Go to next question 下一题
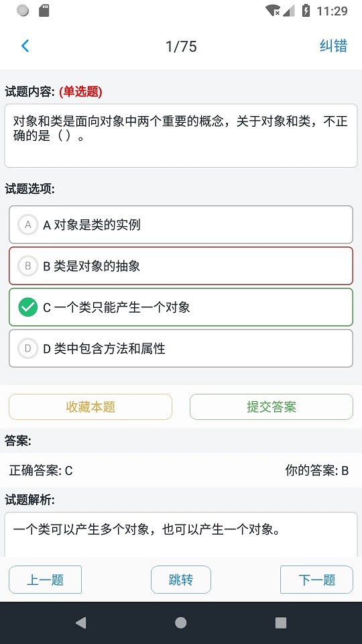This screenshot has height=644, width=362. 316,580
